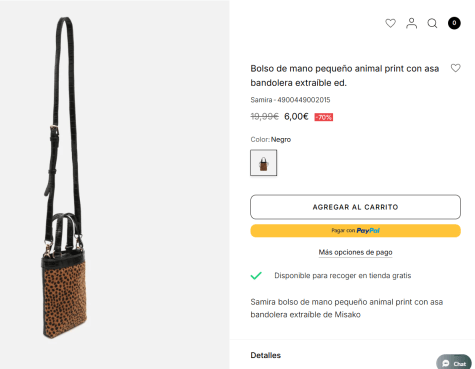Click the green availability checkmark icon
Image resolution: width=475 pixels, height=369 pixels.
[256, 276]
